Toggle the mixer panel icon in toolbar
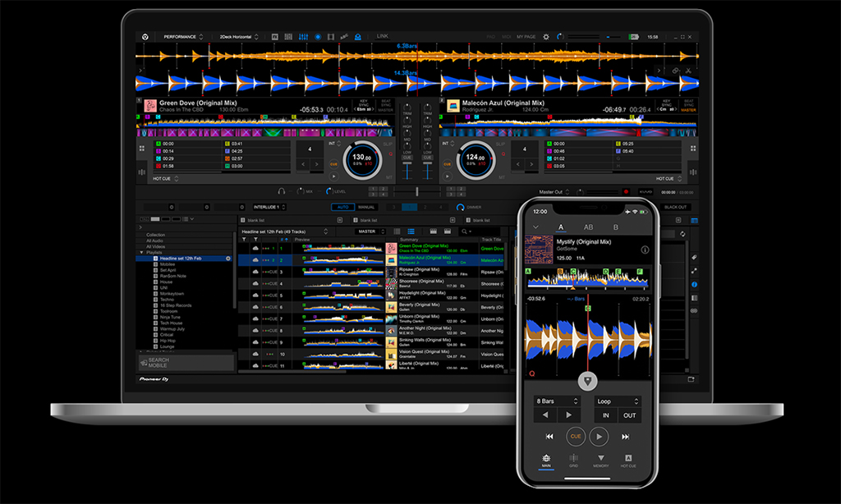 click(x=303, y=37)
